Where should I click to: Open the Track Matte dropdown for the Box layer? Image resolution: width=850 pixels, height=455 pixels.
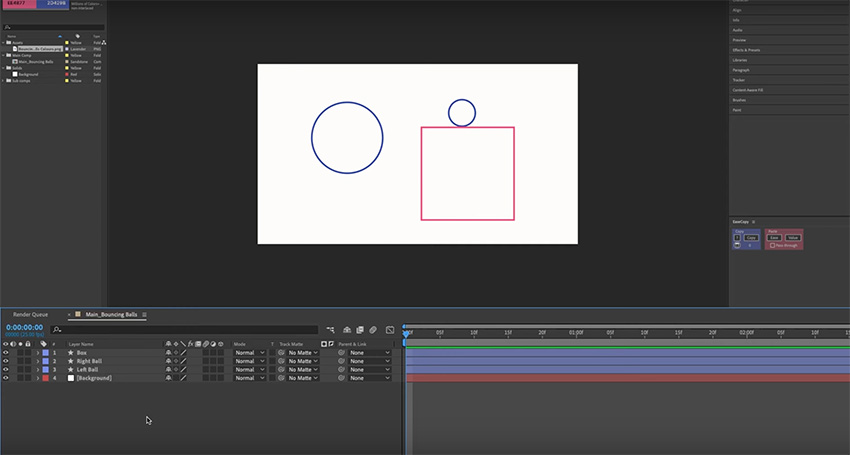point(303,353)
